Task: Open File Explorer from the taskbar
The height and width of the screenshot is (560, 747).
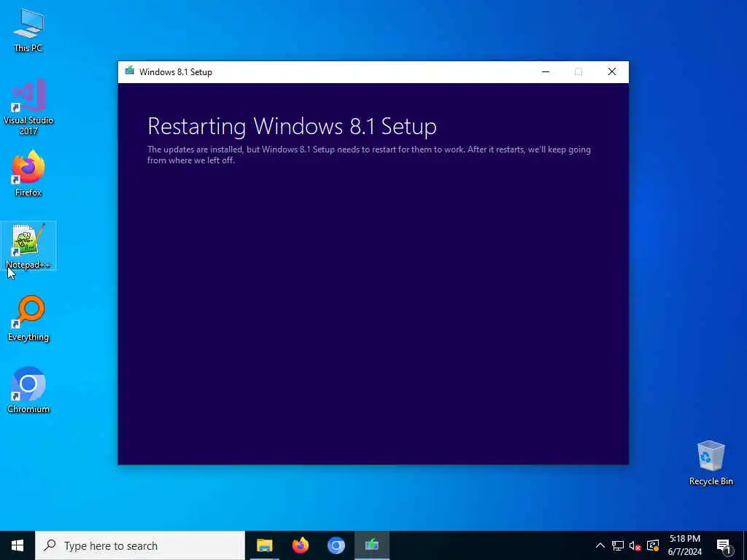Action: (x=264, y=545)
